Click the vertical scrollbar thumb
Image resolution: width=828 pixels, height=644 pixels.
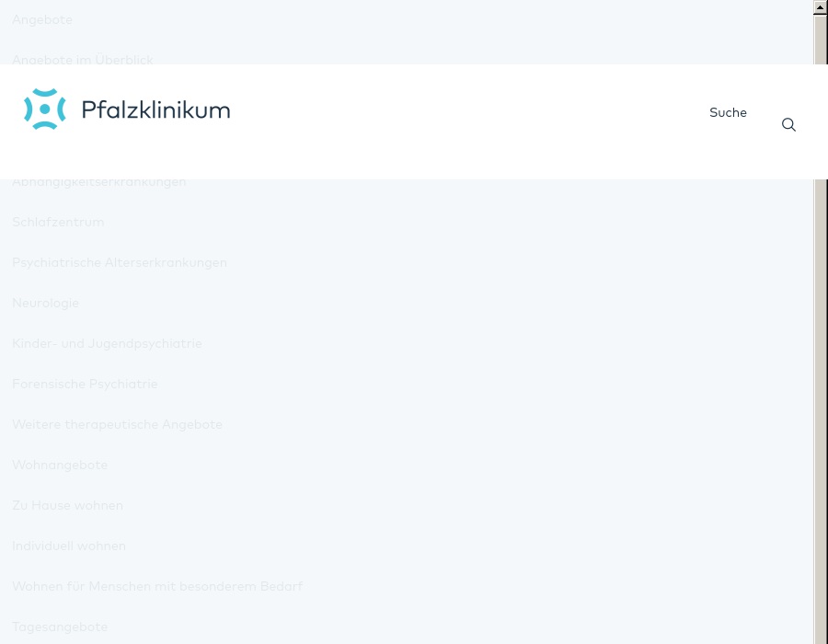point(821,322)
